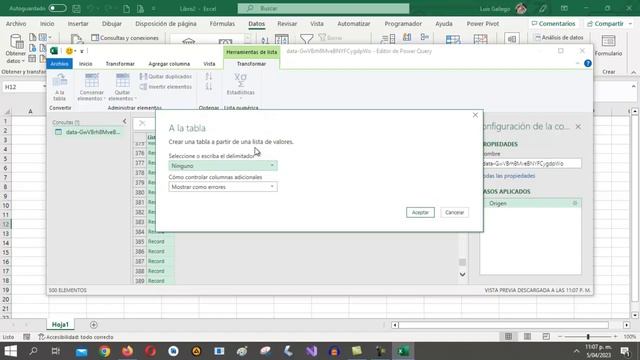Add a new sheet with plus icon
Screen dimensions: 640x360
coord(93,325)
